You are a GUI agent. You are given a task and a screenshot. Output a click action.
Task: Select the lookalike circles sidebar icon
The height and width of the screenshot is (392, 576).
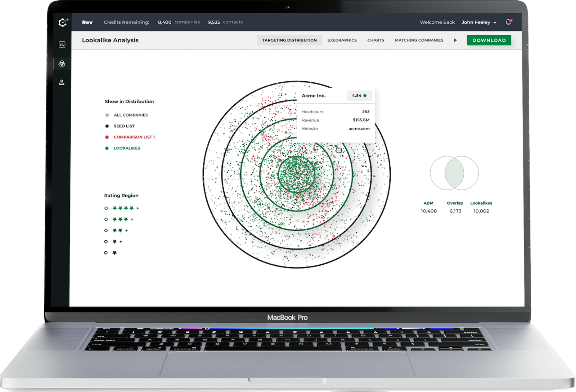click(x=62, y=64)
